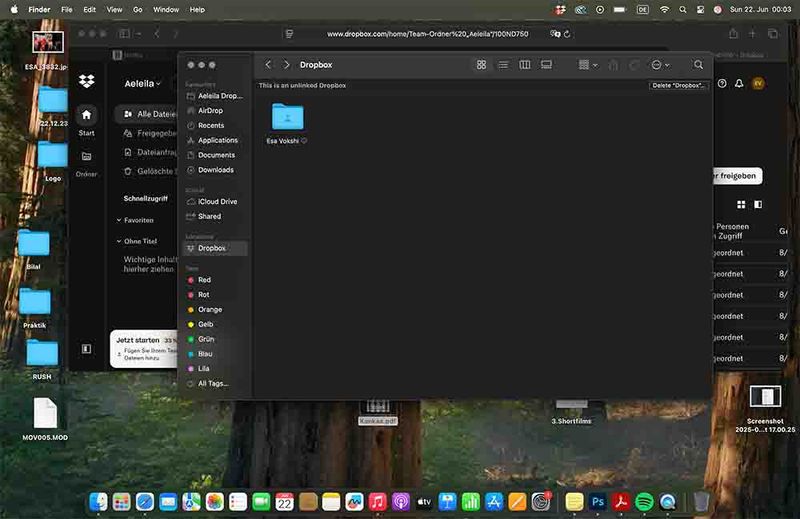Open Start home icon in Dropbox web
The image size is (800, 519).
[x=87, y=116]
